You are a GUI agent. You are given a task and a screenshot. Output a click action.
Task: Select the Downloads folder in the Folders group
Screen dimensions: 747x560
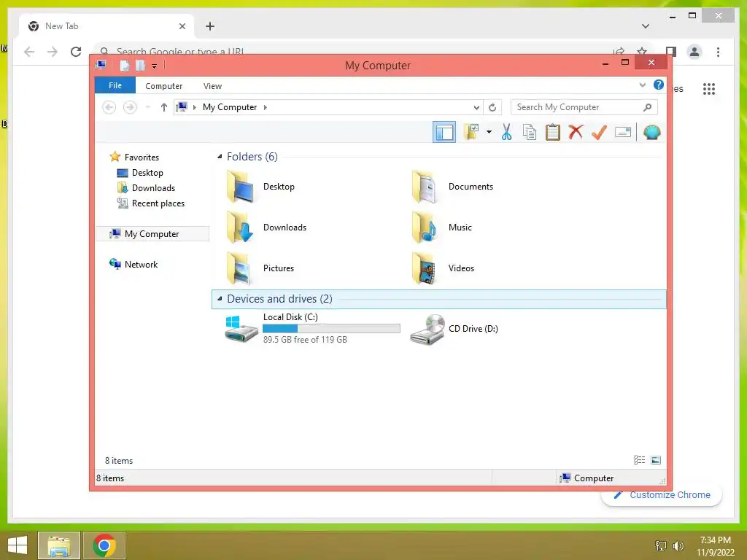pyautogui.click(x=267, y=227)
